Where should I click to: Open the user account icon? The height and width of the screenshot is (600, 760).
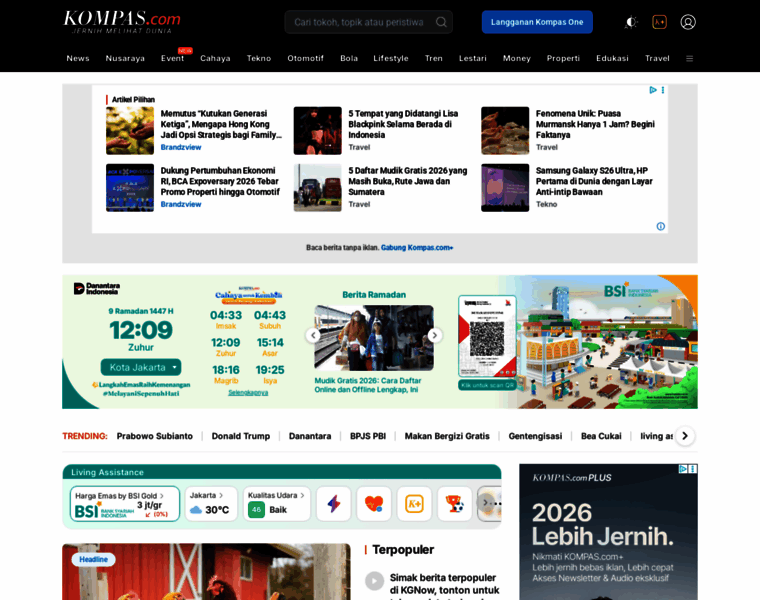pos(688,22)
